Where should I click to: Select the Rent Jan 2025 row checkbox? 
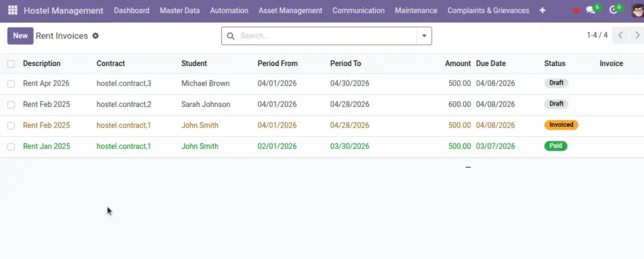pos(11,146)
